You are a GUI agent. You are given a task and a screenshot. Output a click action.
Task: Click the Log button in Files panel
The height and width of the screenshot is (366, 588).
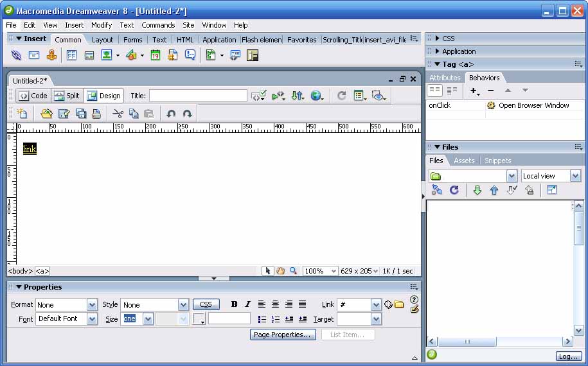tap(568, 356)
